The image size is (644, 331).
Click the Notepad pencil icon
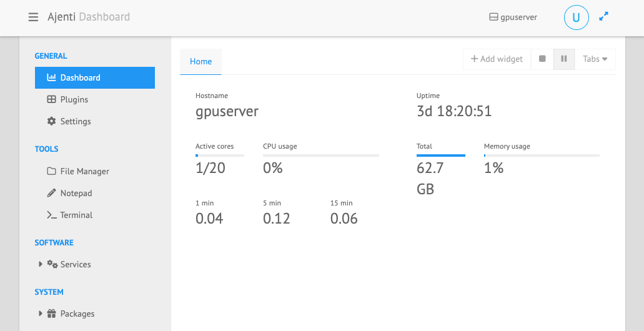coord(51,193)
